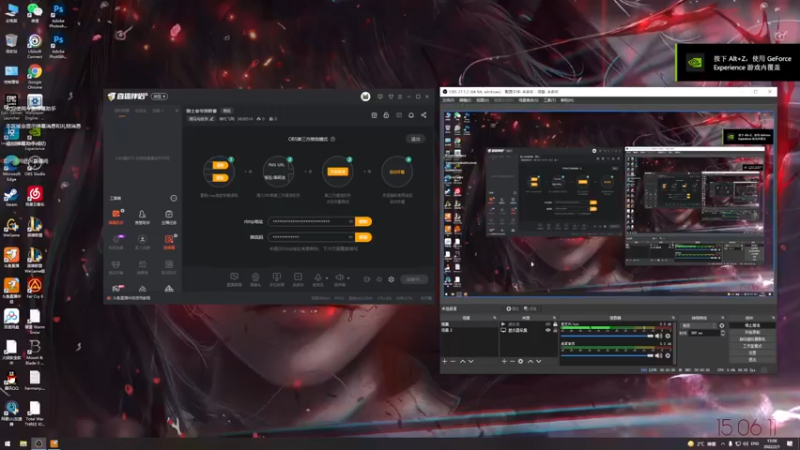This screenshot has height=450, width=800.
Task: Open the message icon in the companion title bar
Action: click(x=380, y=96)
